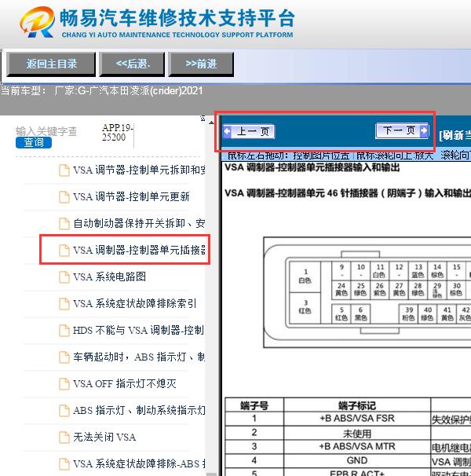Click the Chang Yi platform logo
The height and width of the screenshot is (476, 471).
click(x=38, y=22)
